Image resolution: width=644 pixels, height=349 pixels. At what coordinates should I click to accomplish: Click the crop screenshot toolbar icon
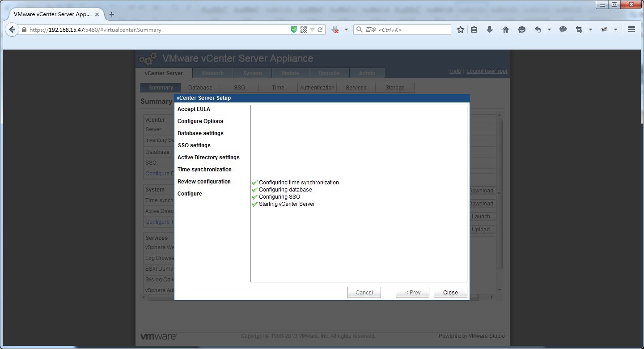click(579, 30)
